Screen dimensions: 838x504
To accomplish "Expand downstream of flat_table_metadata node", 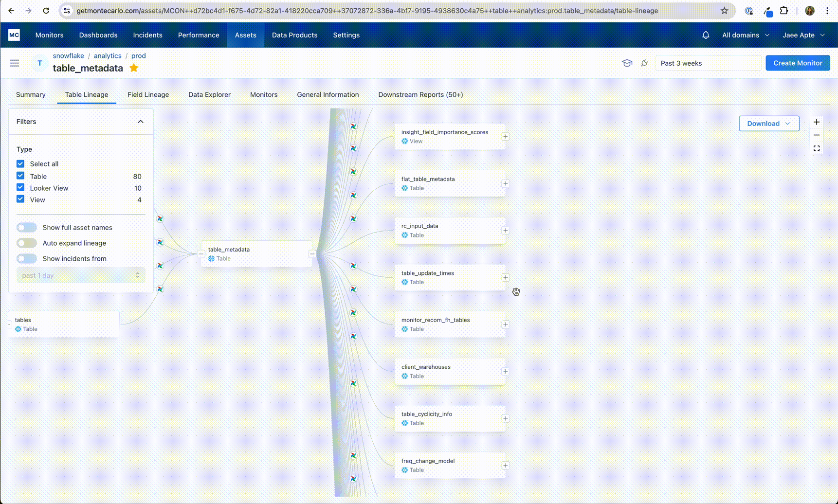I will (506, 184).
